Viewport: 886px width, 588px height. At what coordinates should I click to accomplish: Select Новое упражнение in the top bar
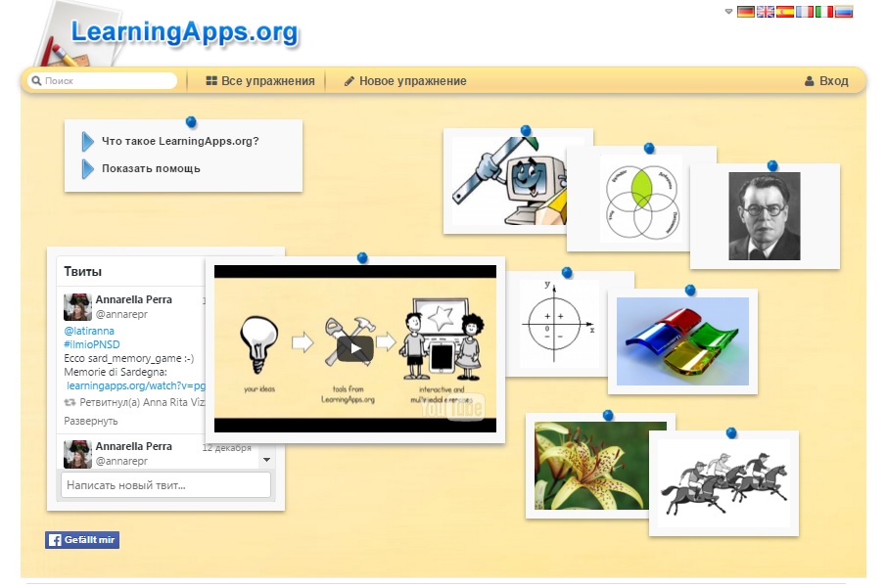coord(402,80)
